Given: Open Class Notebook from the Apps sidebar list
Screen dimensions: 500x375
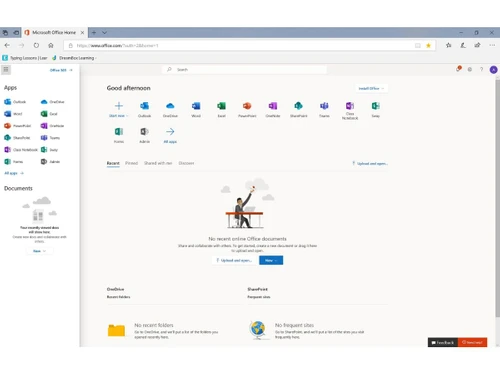Looking at the screenshot, I should click(x=21, y=150).
